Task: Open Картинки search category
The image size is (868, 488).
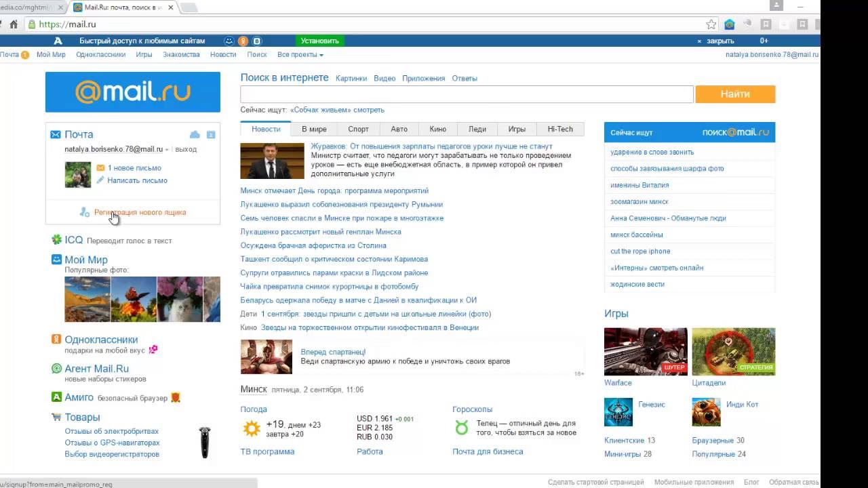Action: tap(351, 79)
